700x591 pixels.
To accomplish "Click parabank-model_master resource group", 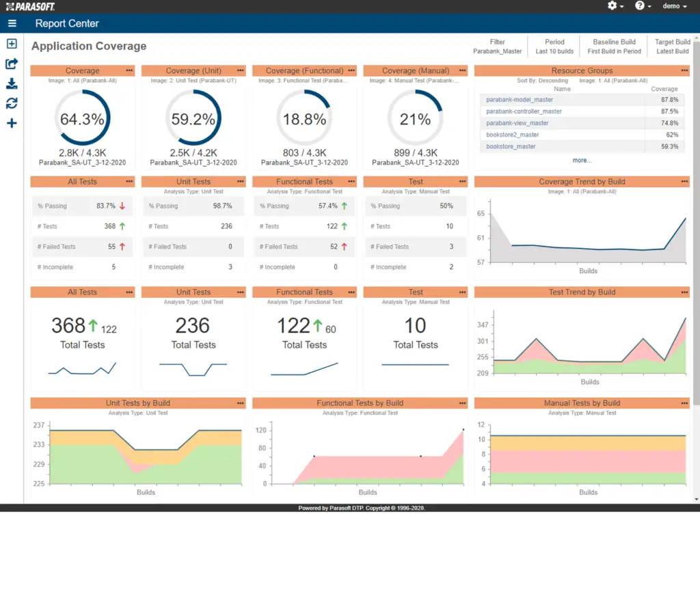I will (x=520, y=100).
